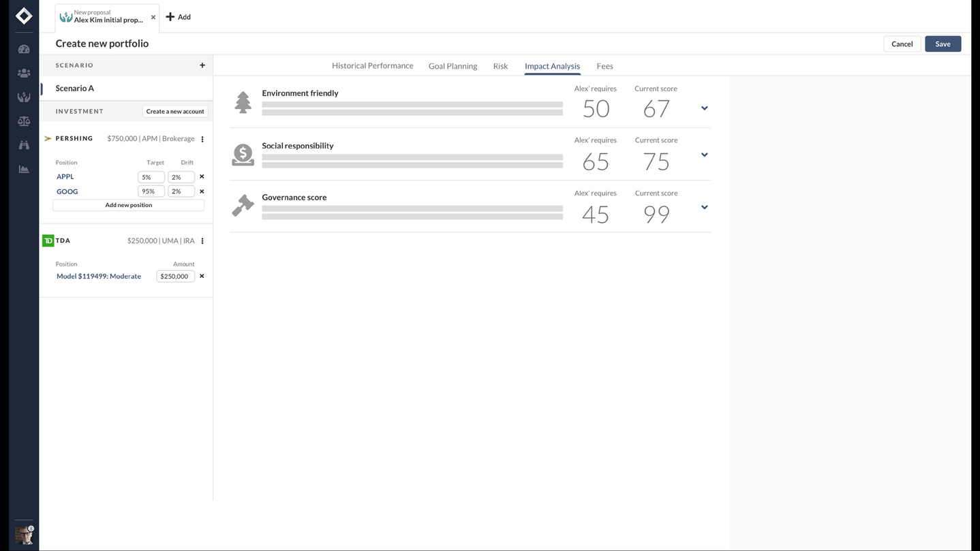
Task: Click the Save button
Action: (943, 44)
